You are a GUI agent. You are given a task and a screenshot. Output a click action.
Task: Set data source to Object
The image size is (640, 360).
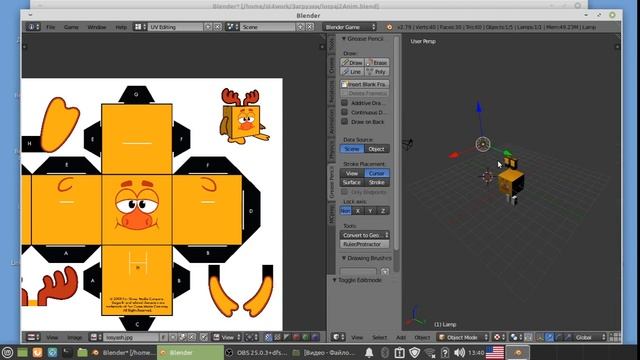click(x=377, y=149)
